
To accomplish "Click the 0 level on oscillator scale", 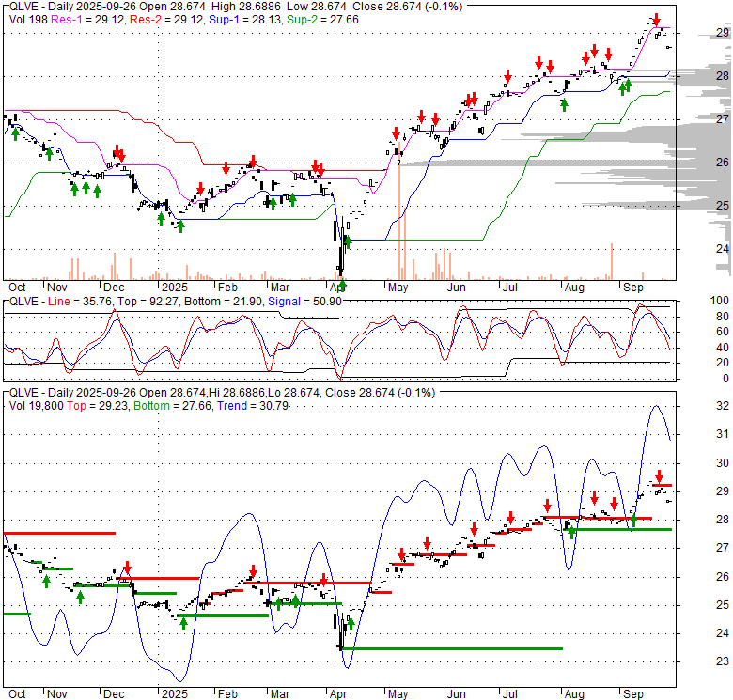I will pos(726,378).
